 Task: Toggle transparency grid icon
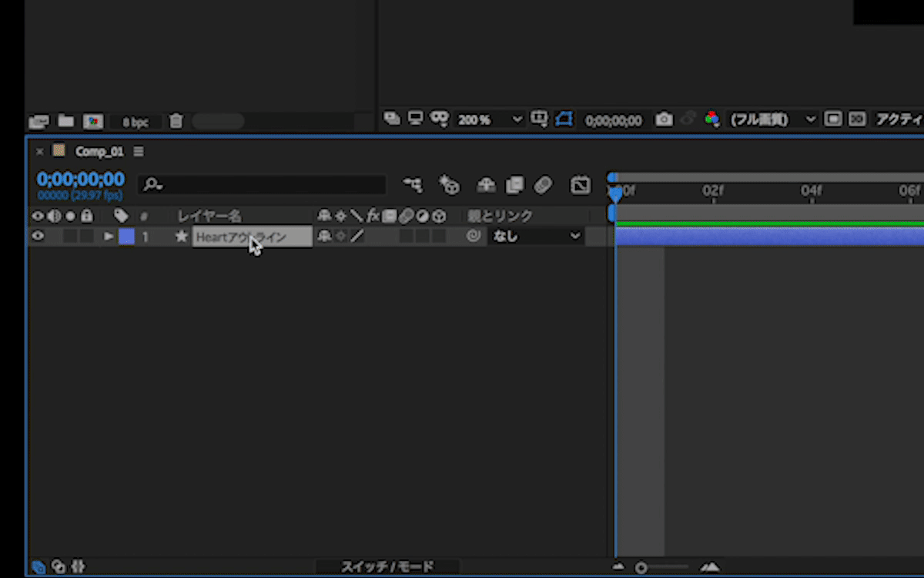[856, 119]
